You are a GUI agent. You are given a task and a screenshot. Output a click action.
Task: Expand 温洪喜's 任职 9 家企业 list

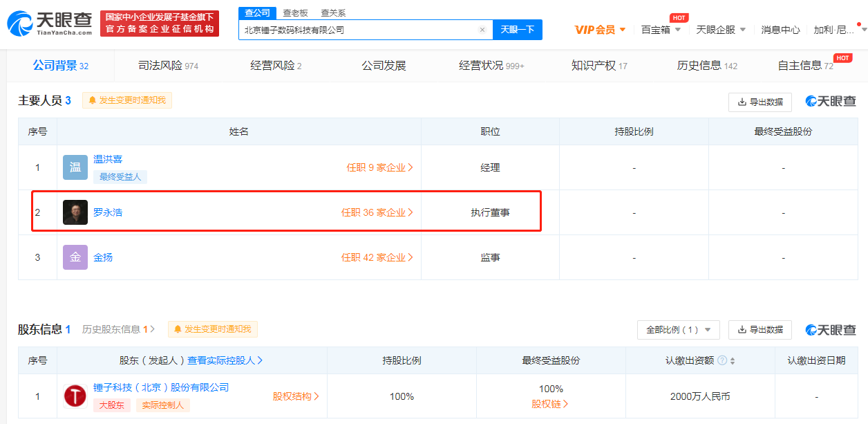click(x=380, y=167)
